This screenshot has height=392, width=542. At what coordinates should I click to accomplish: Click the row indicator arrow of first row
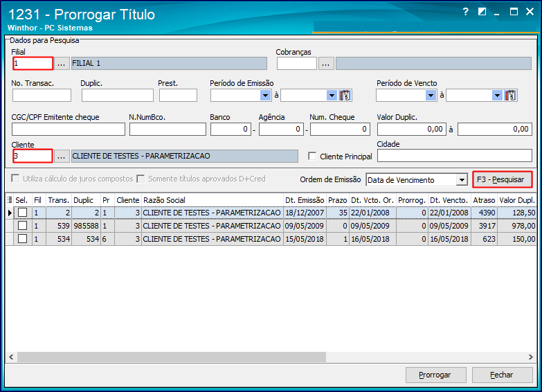coord(10,213)
